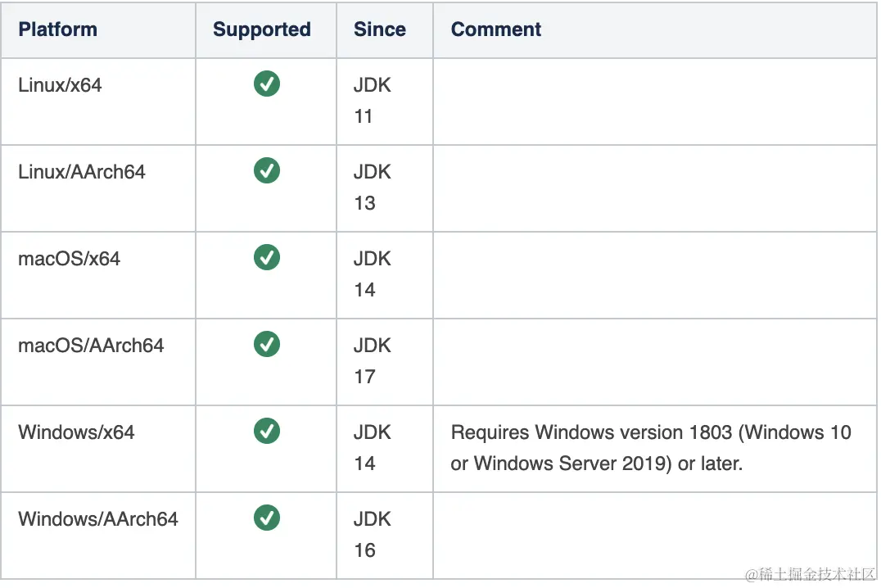
Task: Click the Since column header
Action: point(379,29)
